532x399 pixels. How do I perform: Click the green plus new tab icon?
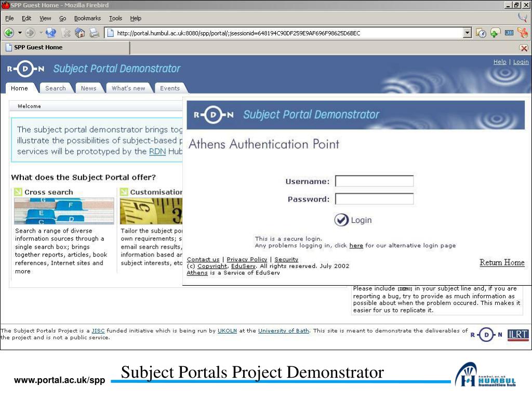tap(495, 33)
